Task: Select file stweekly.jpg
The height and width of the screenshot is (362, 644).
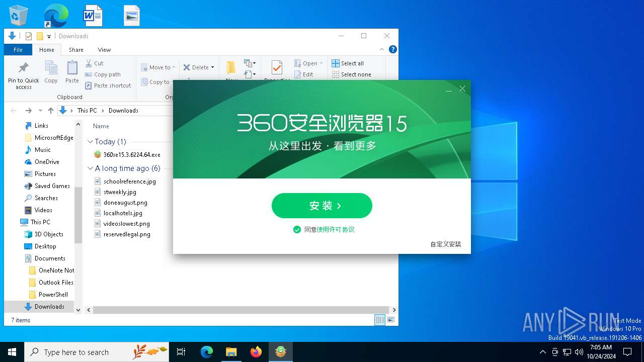Action: 116,192
